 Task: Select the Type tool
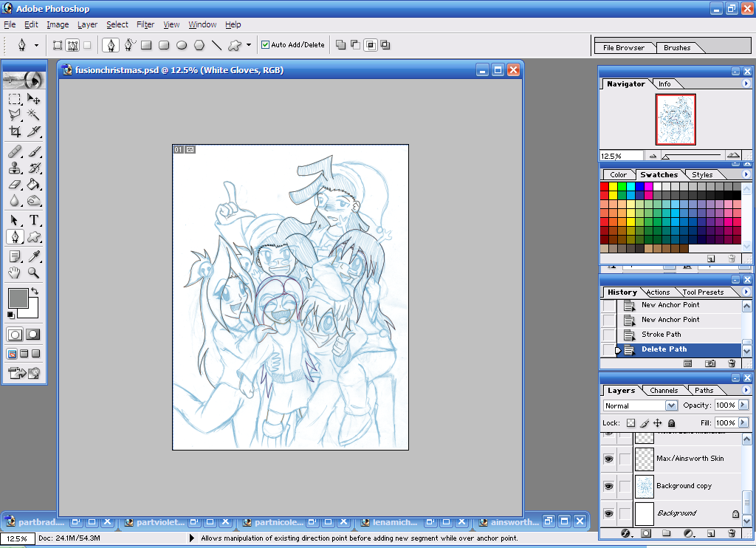click(34, 220)
